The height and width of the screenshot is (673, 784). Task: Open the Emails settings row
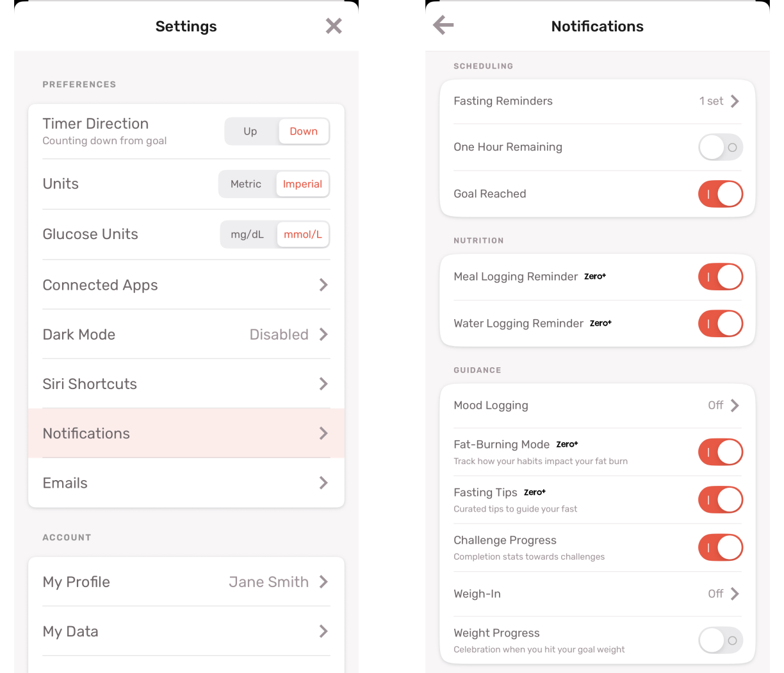pos(186,483)
